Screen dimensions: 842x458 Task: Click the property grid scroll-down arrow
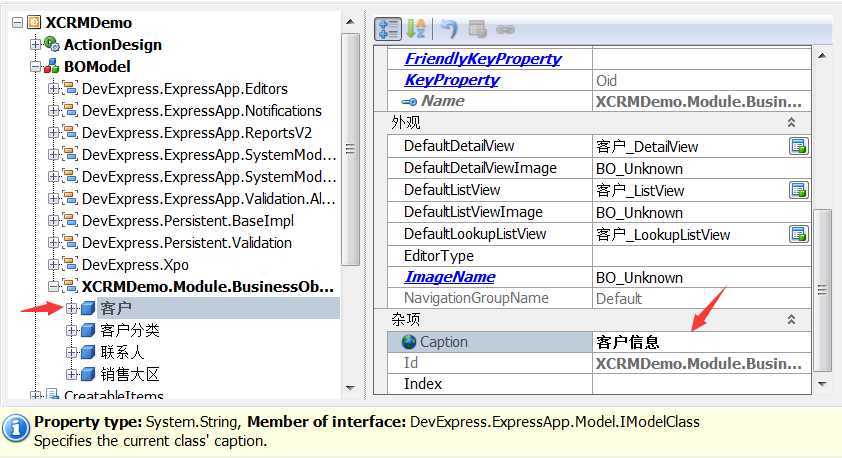click(822, 383)
